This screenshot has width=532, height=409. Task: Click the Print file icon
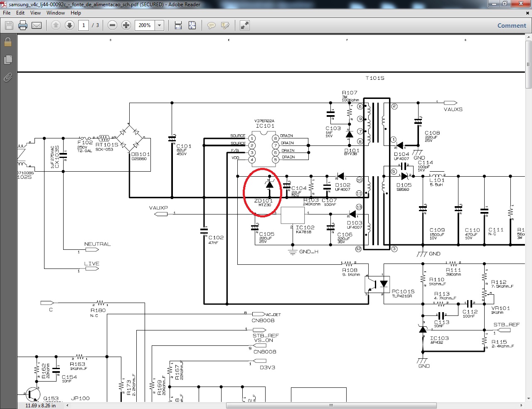[x=23, y=25]
